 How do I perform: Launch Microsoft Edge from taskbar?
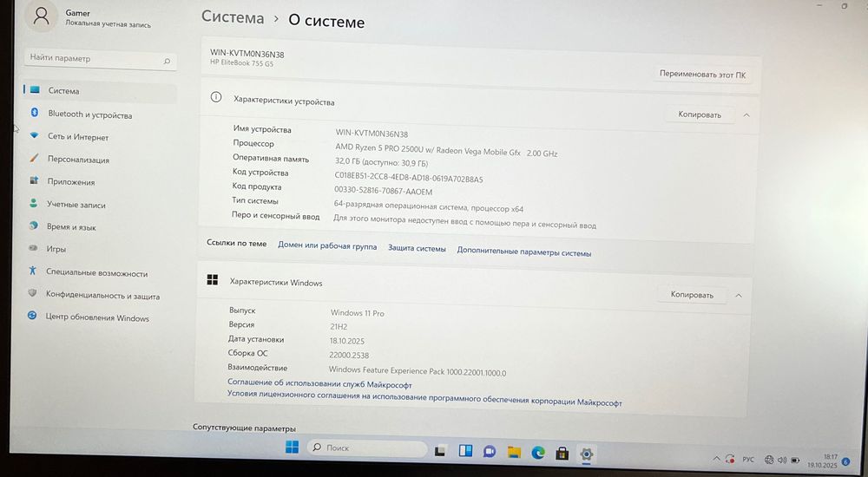pyautogui.click(x=538, y=454)
